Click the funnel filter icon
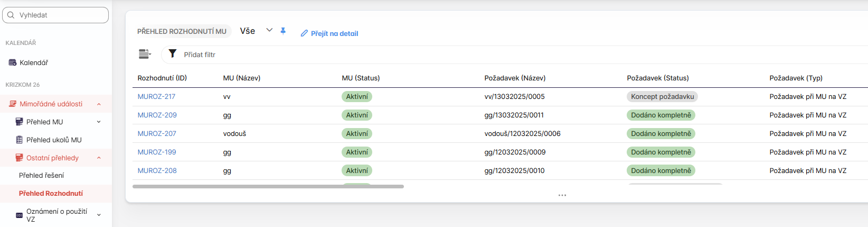Screen dimensions: 868x227 coord(172,54)
